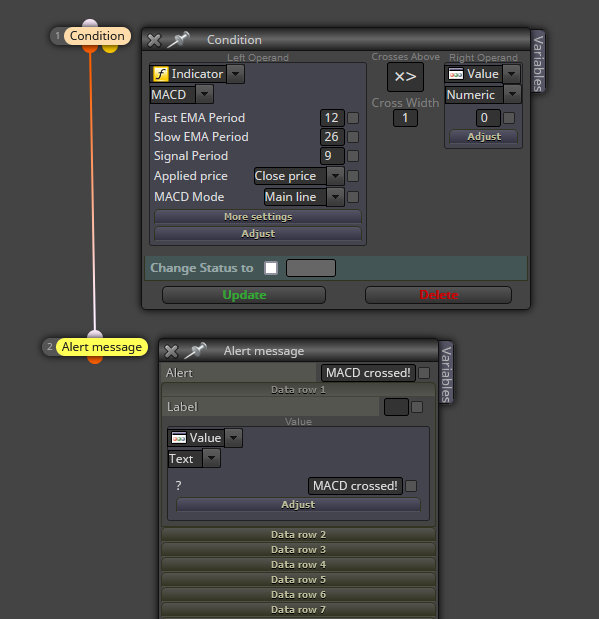Toggle checkbox next to Applied price
This screenshot has width=599, height=619.
click(x=353, y=176)
